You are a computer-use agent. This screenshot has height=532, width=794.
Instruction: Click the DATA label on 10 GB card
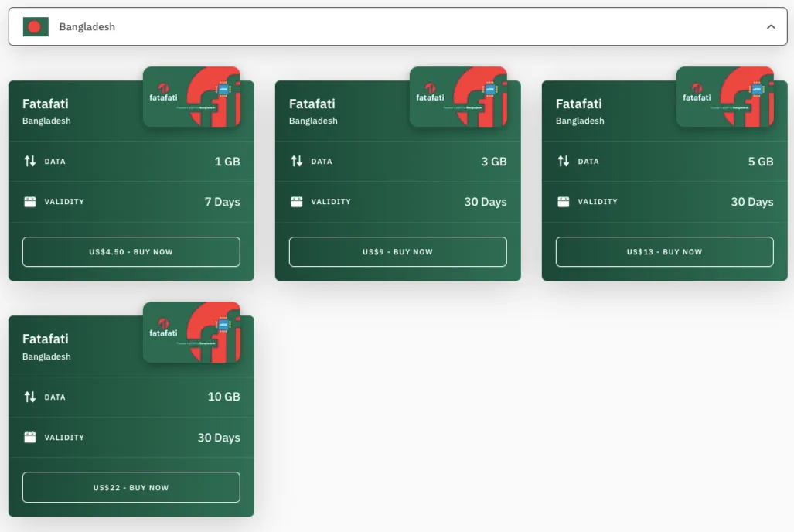[55, 397]
